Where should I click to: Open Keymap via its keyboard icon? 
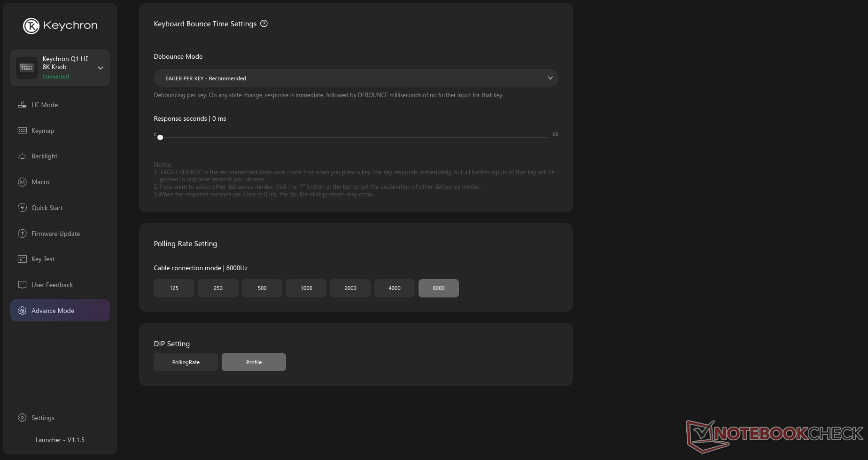tap(22, 131)
